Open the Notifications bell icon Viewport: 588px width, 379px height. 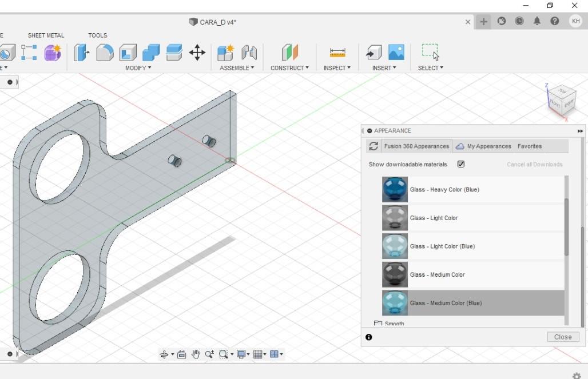click(537, 21)
